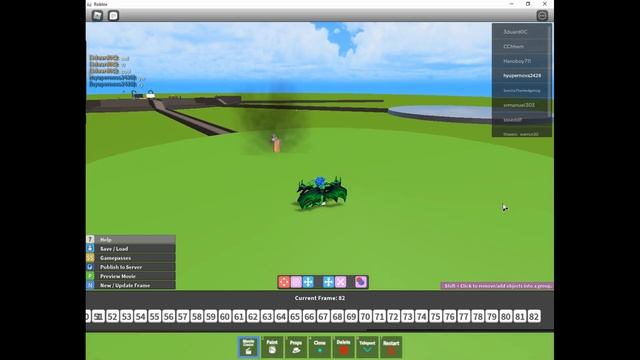Select player emanuel303 in the player list

click(x=522, y=105)
